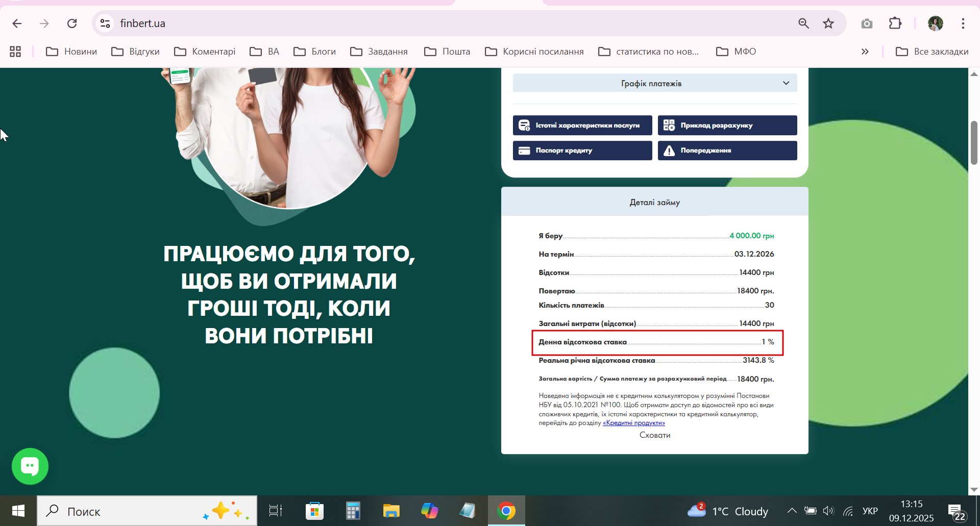Open the Windows Start menu
Viewport: 980px width, 526px height.
coord(18,511)
